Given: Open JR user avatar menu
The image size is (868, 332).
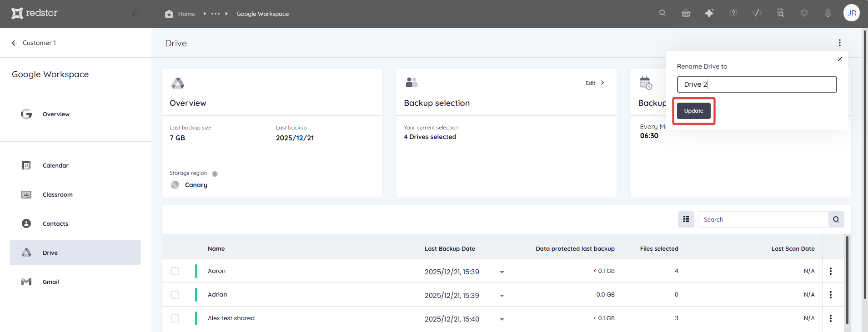Looking at the screenshot, I should pos(852,13).
